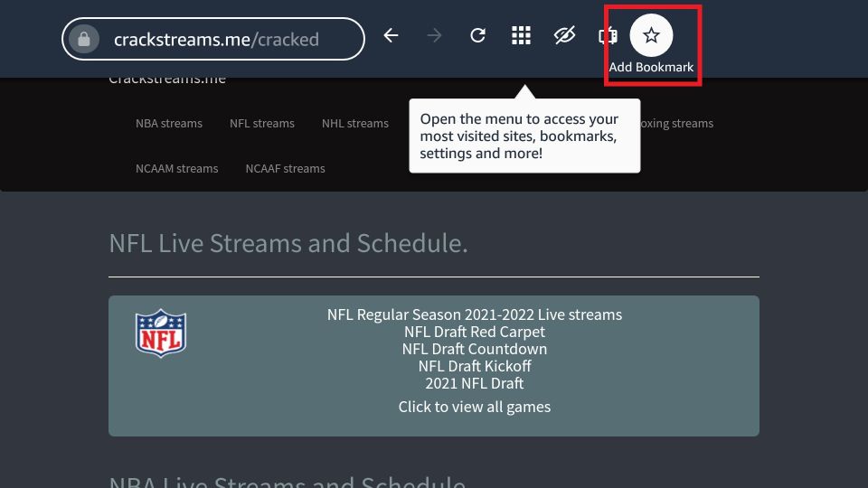
Task: Add a bookmark with the star button
Action: click(652, 35)
